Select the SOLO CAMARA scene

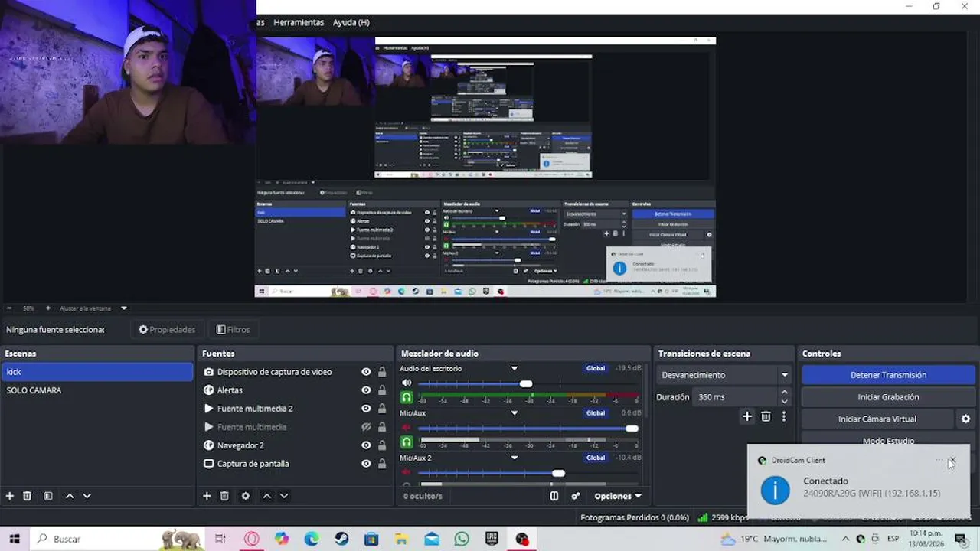pos(97,390)
